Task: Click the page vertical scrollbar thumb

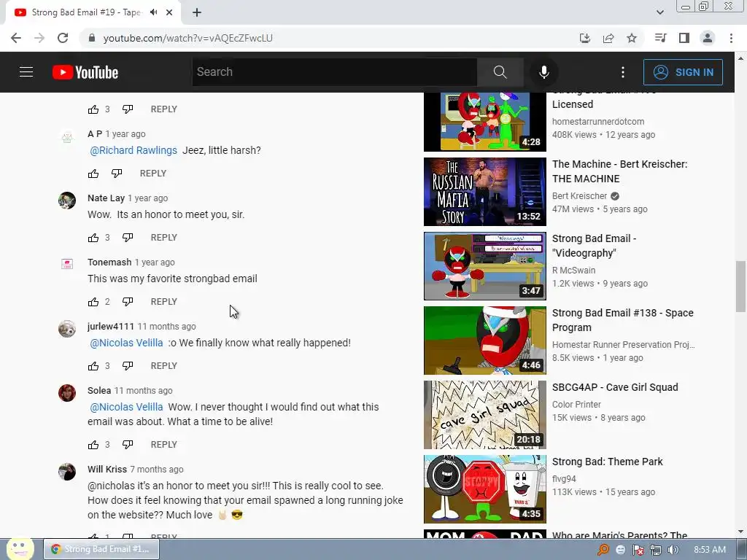Action: coord(740,286)
